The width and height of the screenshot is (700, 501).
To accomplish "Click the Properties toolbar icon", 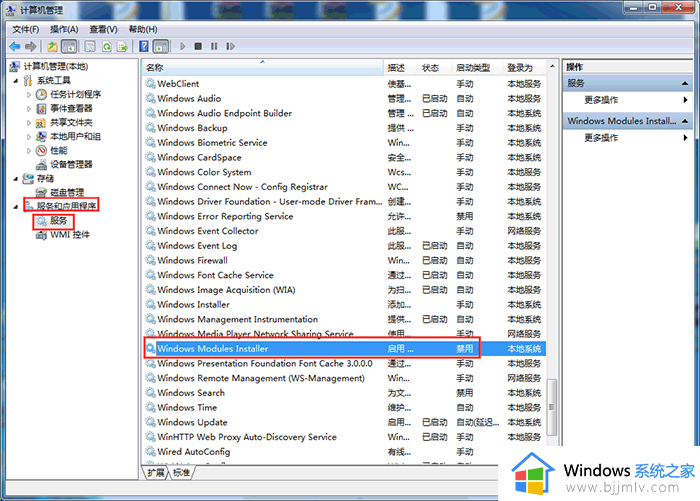I will (x=90, y=46).
